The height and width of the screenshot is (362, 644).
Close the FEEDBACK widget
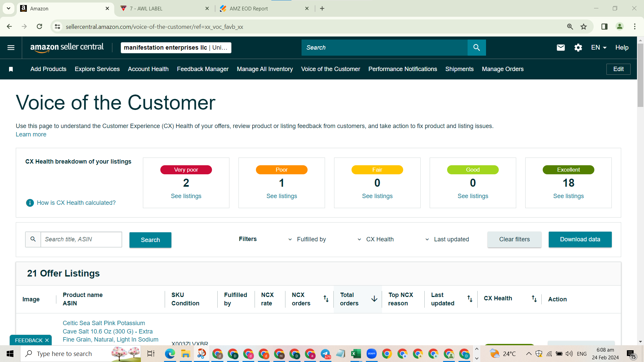pos(47,340)
